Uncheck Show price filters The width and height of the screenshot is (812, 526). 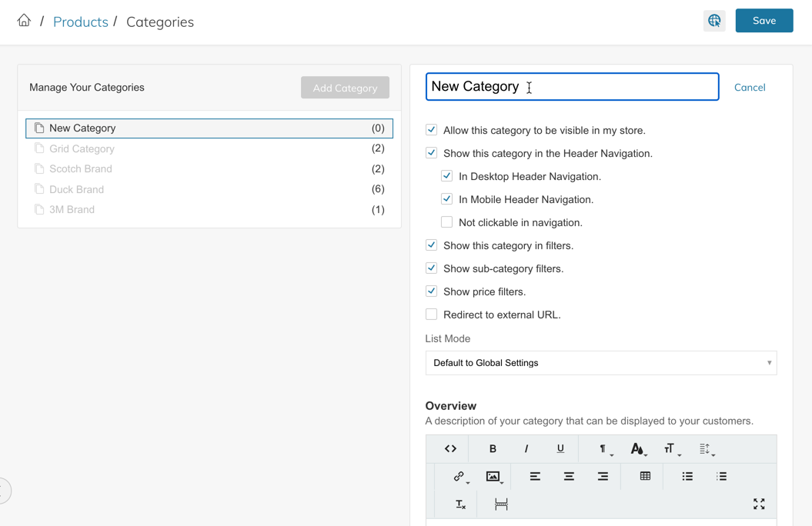click(x=432, y=291)
